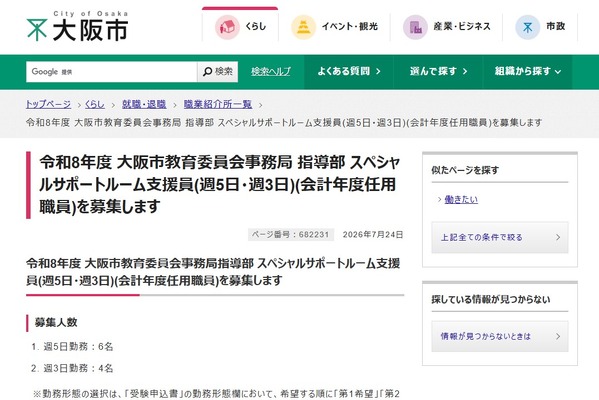Open よくある質問 menu item

(x=349, y=71)
